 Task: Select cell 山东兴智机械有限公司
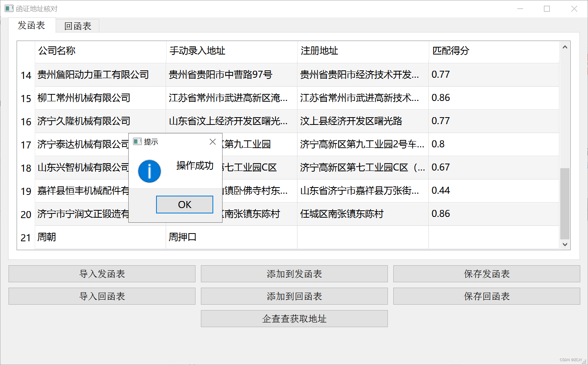click(x=82, y=168)
